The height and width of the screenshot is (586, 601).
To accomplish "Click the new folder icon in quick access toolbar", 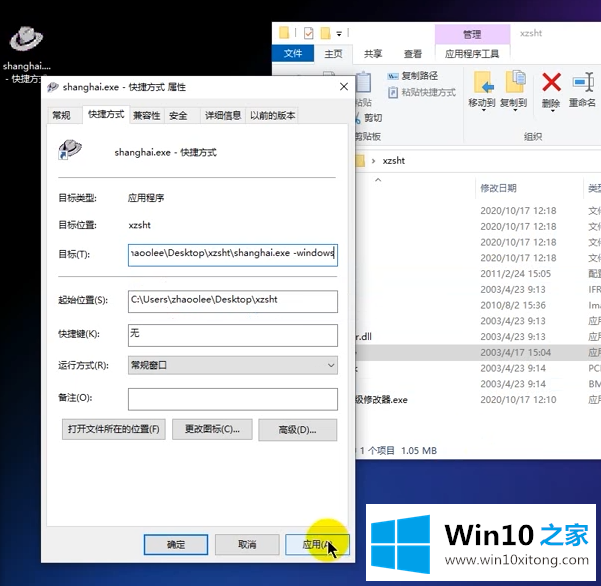I will 325,33.
